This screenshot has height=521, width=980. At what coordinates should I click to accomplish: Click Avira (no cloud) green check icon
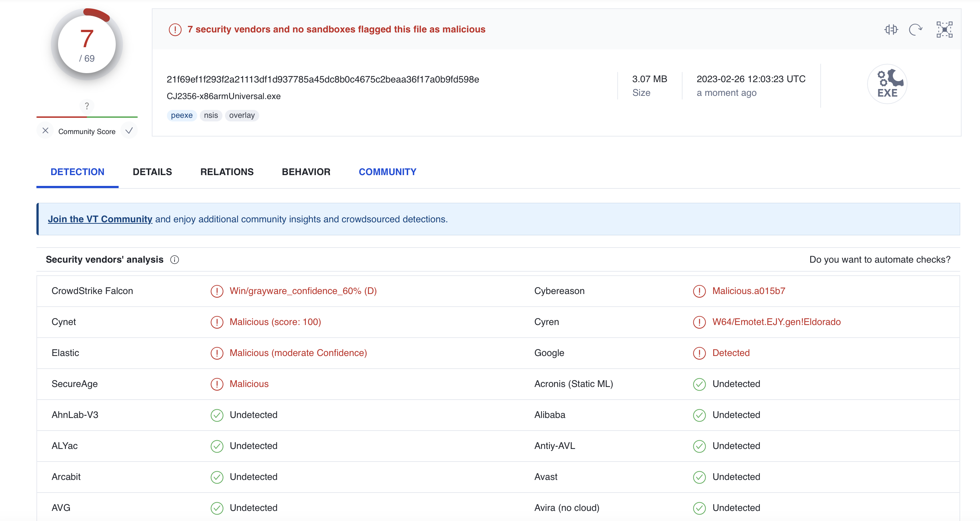click(x=699, y=508)
